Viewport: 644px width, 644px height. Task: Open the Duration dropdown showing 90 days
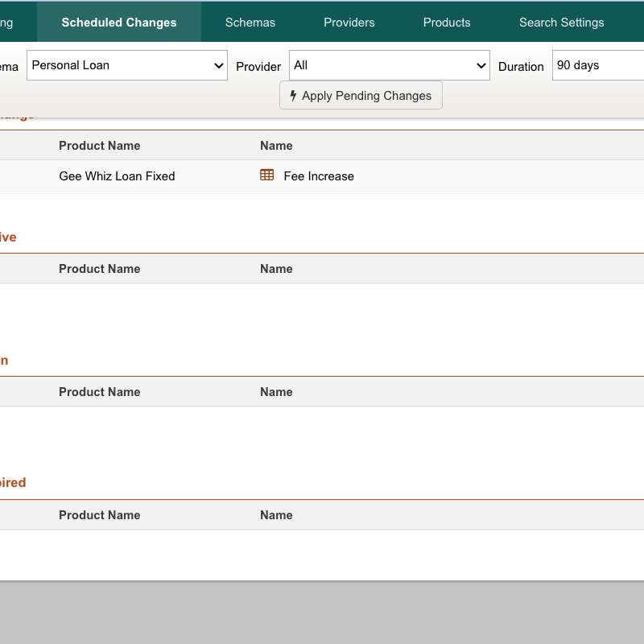598,65
